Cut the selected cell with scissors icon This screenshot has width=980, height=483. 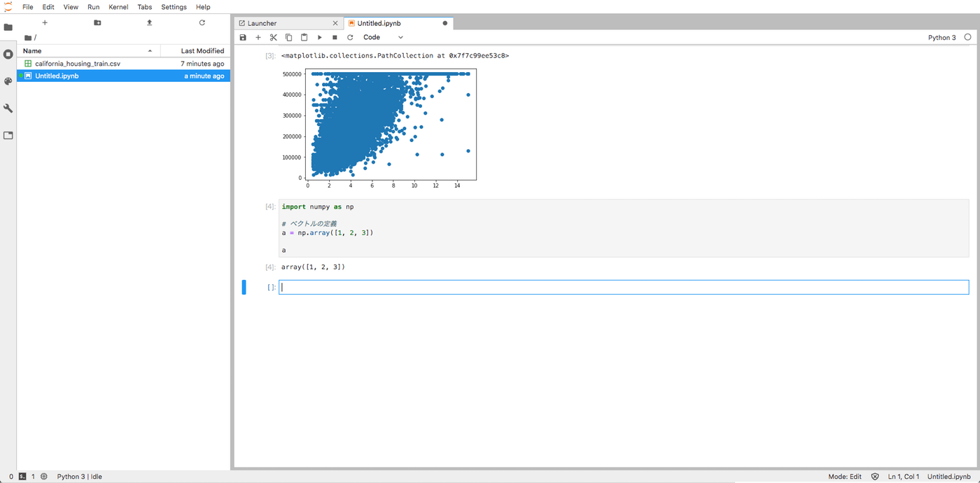tap(274, 37)
